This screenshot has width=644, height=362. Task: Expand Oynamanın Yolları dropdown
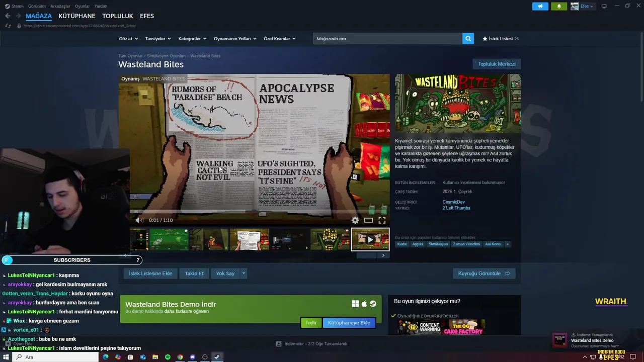[235, 39]
